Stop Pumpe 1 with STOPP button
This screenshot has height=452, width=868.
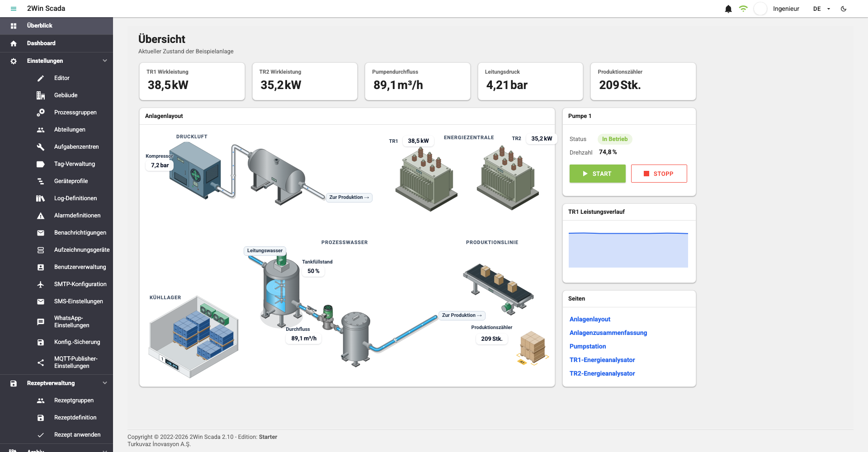pyautogui.click(x=659, y=174)
